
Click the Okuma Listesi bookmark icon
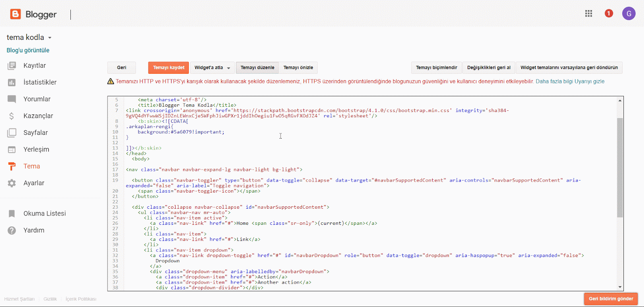click(12, 214)
